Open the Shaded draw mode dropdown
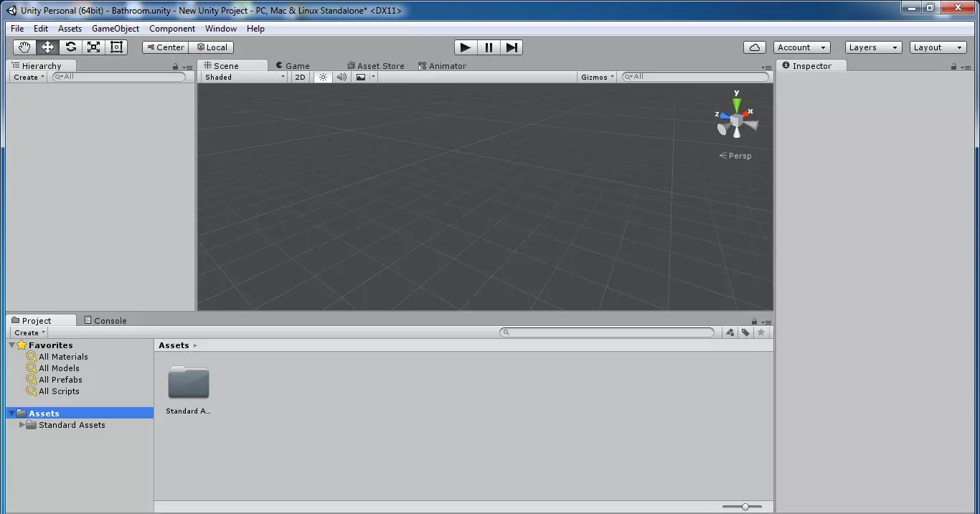This screenshot has width=980, height=514. click(244, 77)
